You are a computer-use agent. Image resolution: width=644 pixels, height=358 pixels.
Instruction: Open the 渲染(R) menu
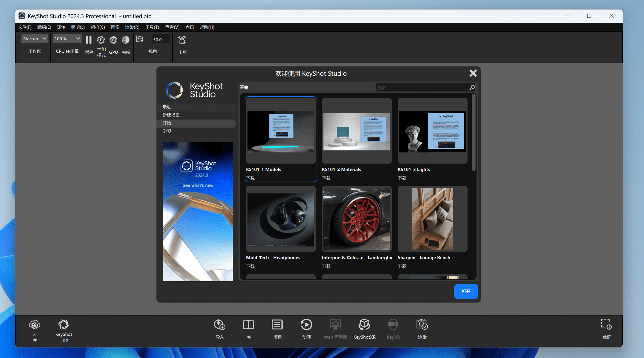[132, 27]
